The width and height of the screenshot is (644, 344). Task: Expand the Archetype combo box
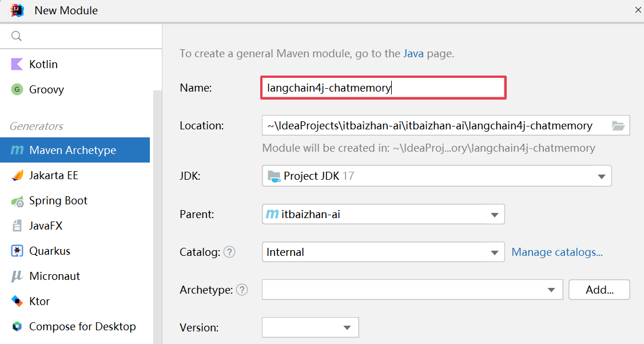tap(412, 290)
